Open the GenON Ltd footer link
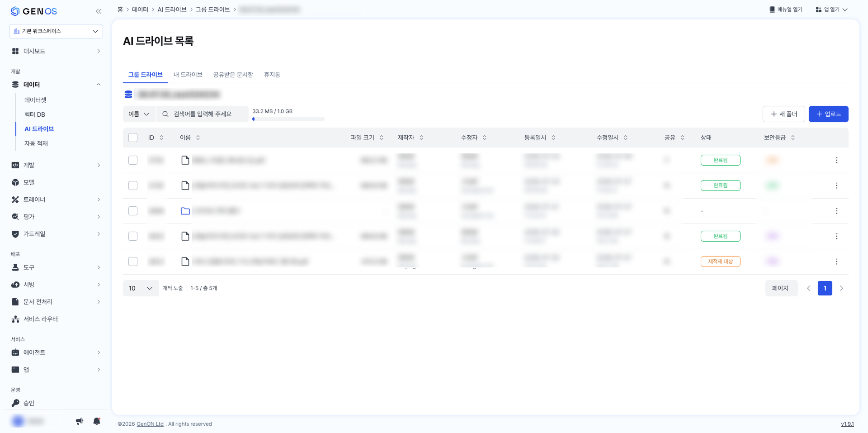The width and height of the screenshot is (868, 433). coord(150,424)
